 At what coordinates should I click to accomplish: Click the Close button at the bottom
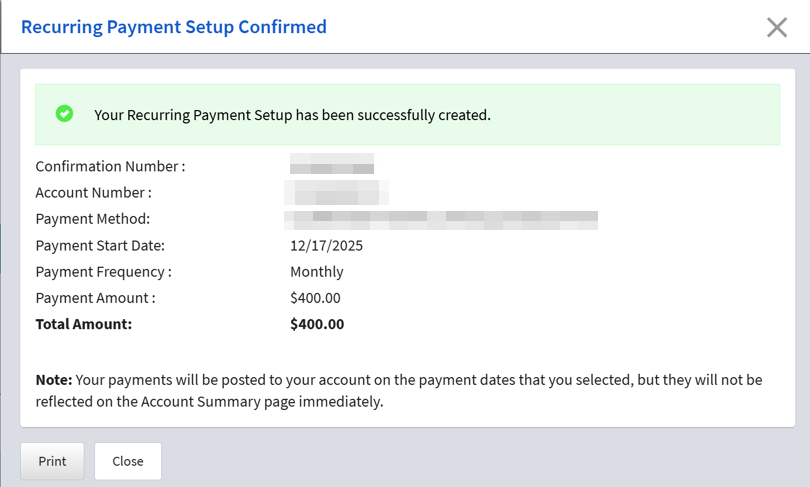[128, 461]
